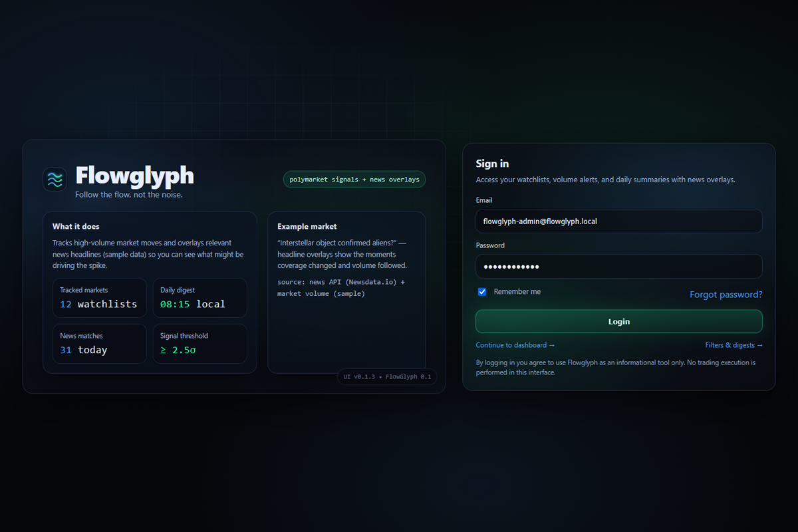The width and height of the screenshot is (798, 532).
Task: Toggle the Remember me checkbox
Action: coord(482,292)
